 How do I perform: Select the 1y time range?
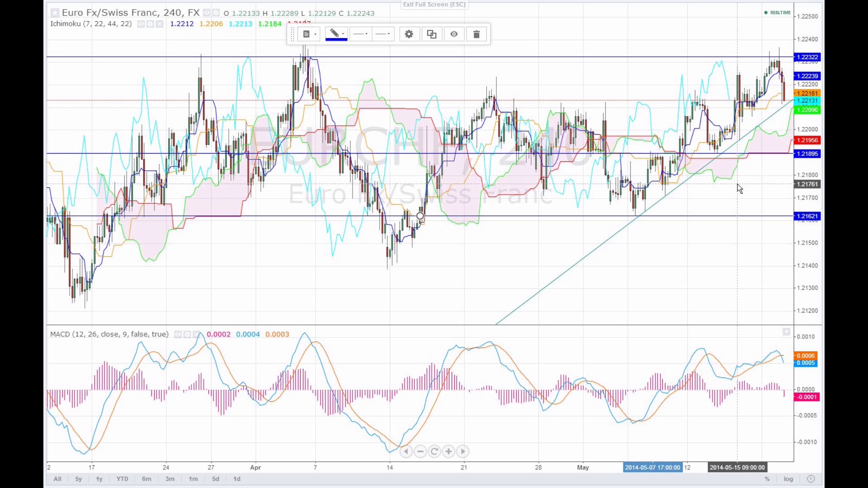99,479
